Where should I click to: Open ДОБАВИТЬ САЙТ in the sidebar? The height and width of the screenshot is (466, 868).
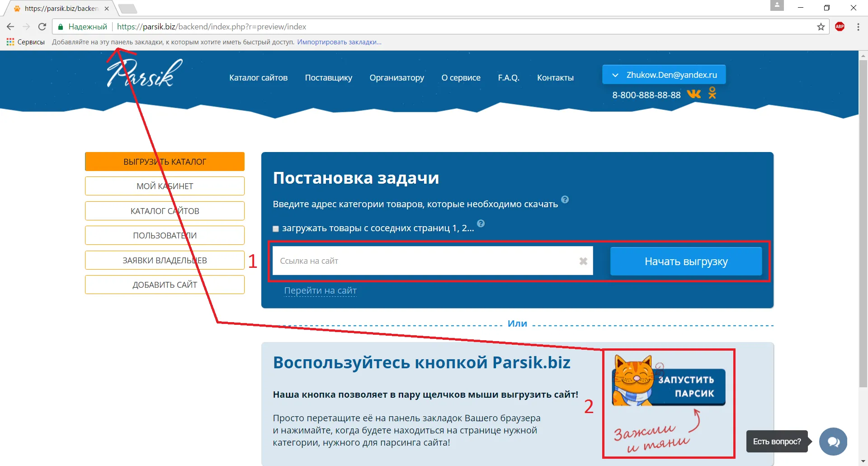pyautogui.click(x=165, y=285)
